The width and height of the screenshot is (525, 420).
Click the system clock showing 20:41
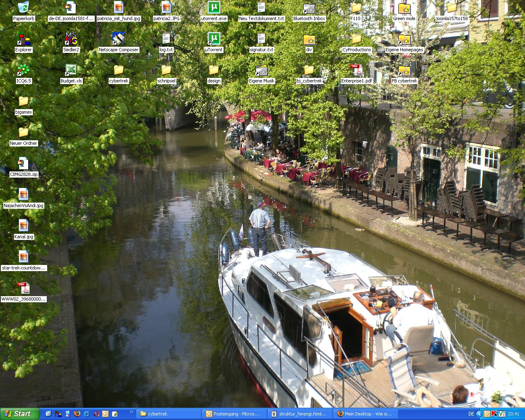[514, 414]
